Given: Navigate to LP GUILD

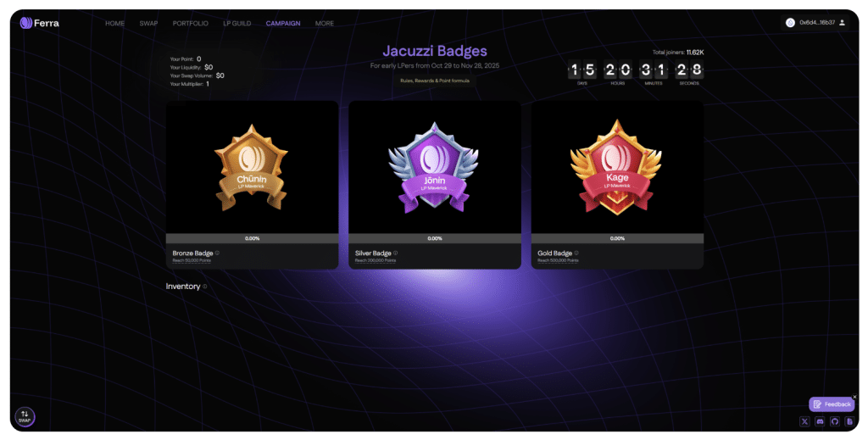Looking at the screenshot, I should 237,23.
